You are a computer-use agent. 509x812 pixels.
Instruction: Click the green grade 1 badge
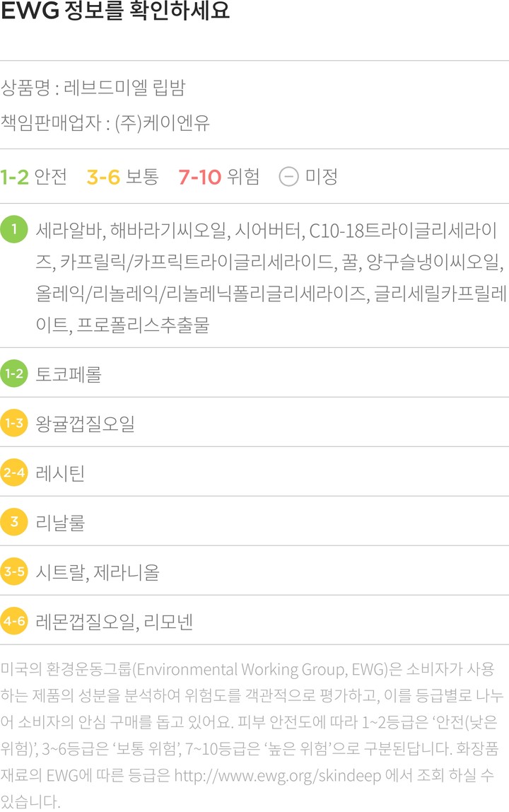click(14, 229)
